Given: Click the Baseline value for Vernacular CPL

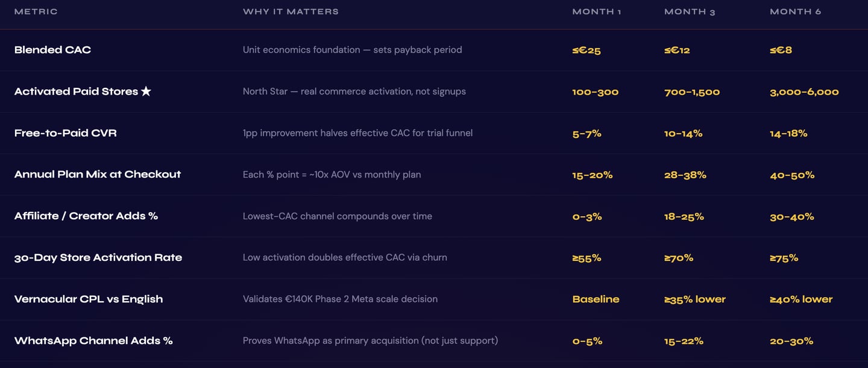Looking at the screenshot, I should (x=596, y=299).
